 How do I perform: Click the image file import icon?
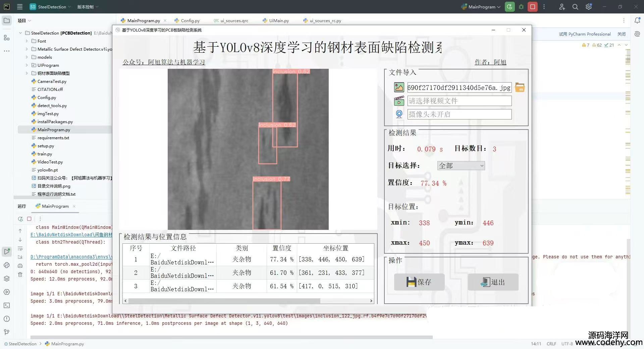(x=399, y=88)
